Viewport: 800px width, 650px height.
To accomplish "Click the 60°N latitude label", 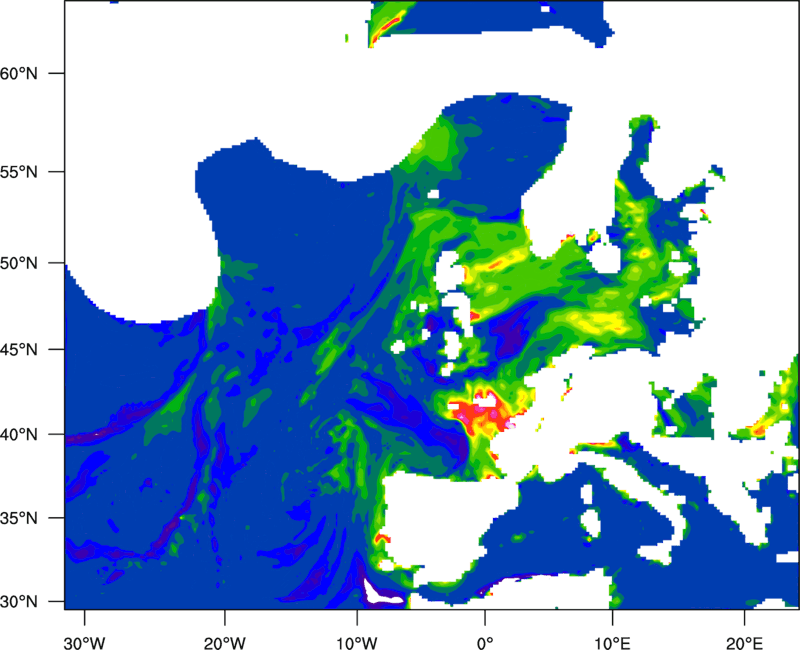I will pos(19,73).
